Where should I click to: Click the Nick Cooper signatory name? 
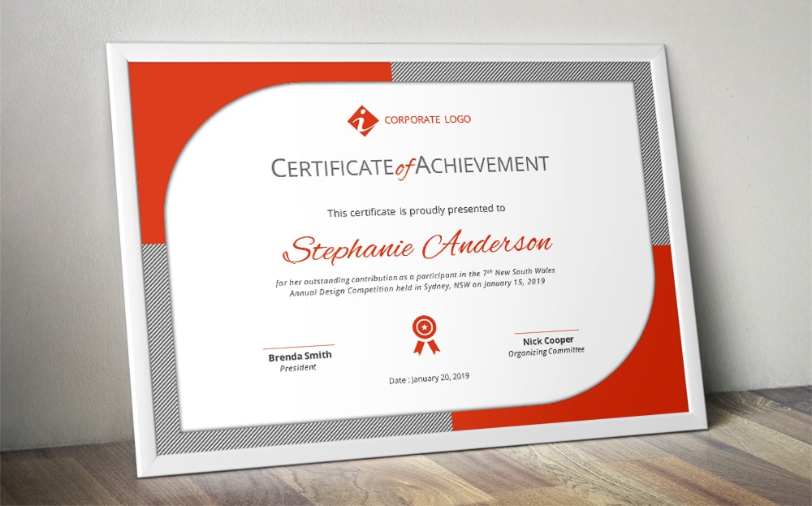[548, 340]
